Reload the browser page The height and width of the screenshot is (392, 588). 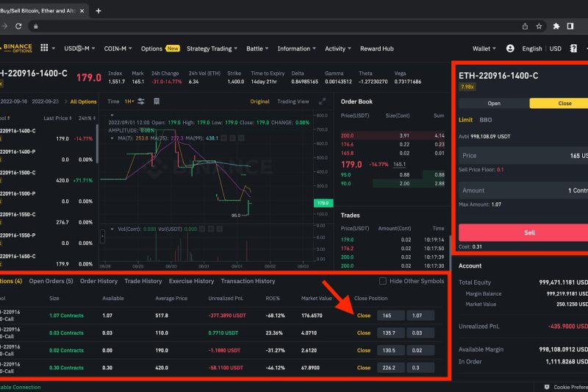tap(18, 26)
